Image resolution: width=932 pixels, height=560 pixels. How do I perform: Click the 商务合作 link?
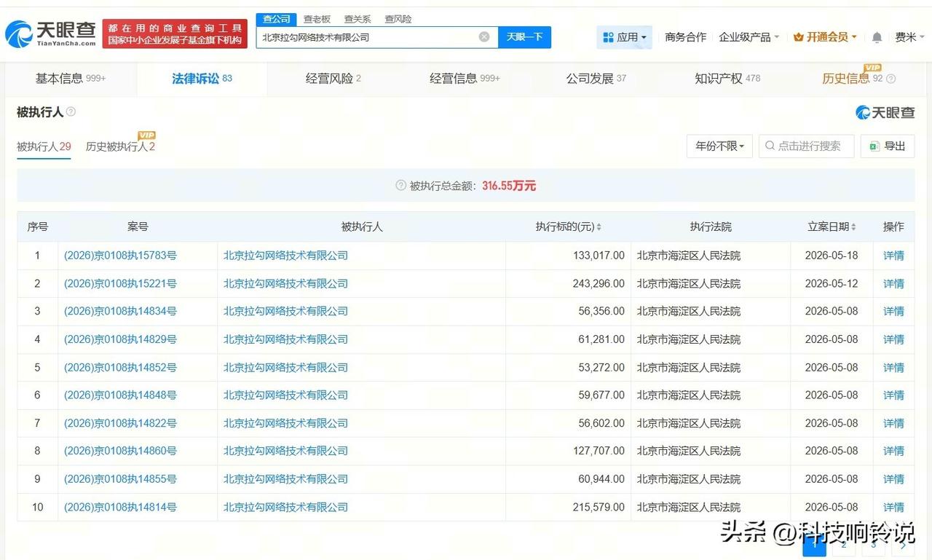coord(685,37)
